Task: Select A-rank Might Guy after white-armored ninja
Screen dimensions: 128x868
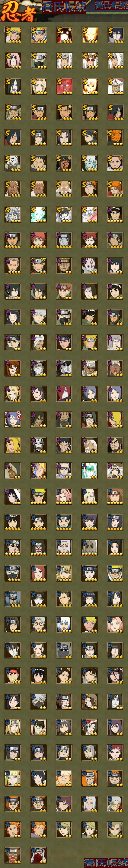Action: tap(115, 214)
